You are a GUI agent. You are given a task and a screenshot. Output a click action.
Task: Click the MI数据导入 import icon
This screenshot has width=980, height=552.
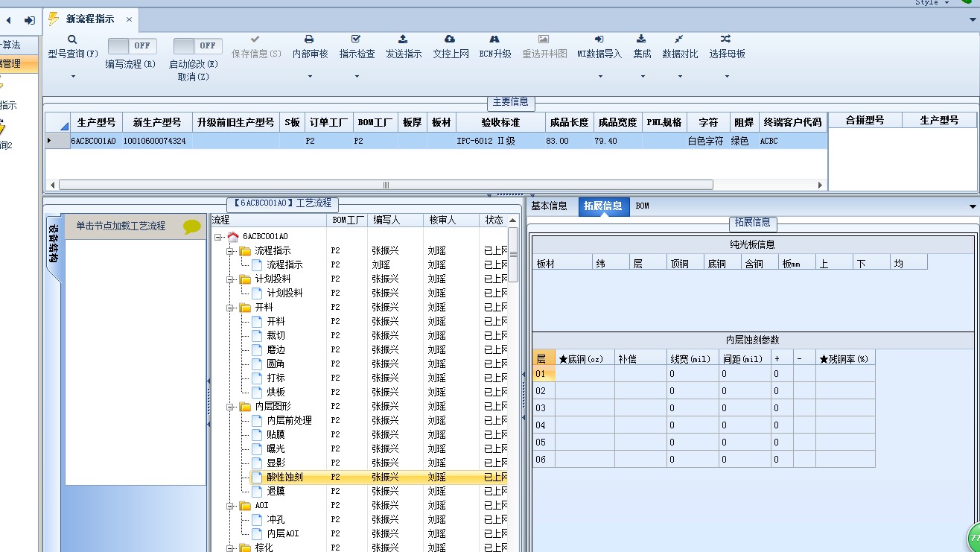599,39
